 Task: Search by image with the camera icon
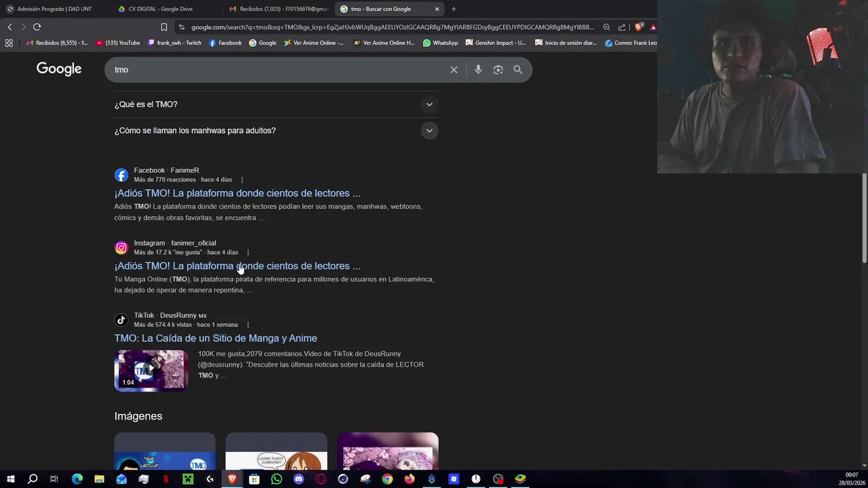498,70
